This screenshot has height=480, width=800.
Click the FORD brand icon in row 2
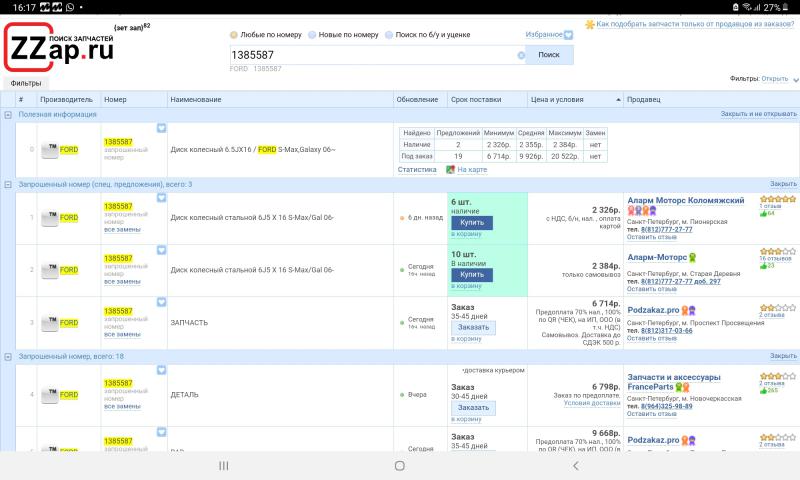49,270
